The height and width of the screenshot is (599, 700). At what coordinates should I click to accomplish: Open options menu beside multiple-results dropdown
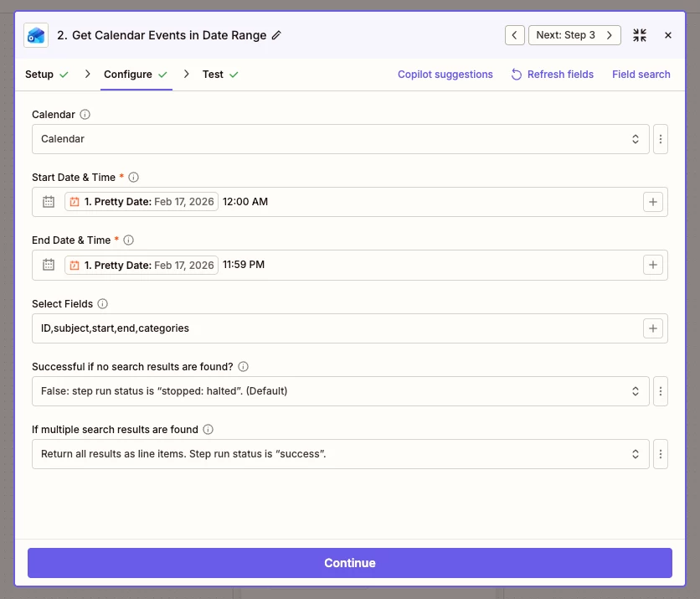coord(661,454)
